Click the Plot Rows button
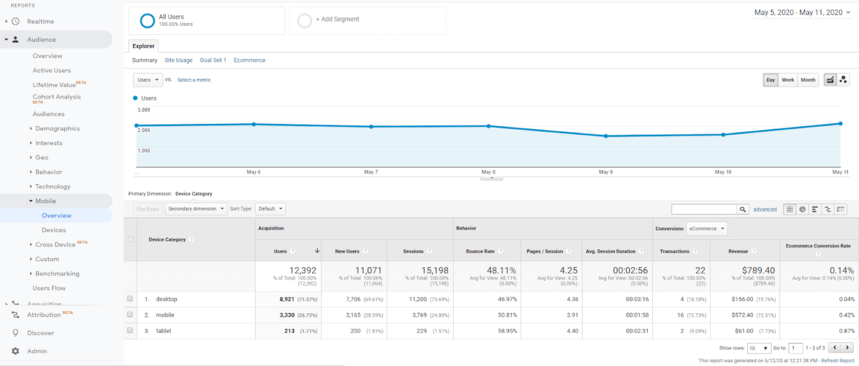 147,209
